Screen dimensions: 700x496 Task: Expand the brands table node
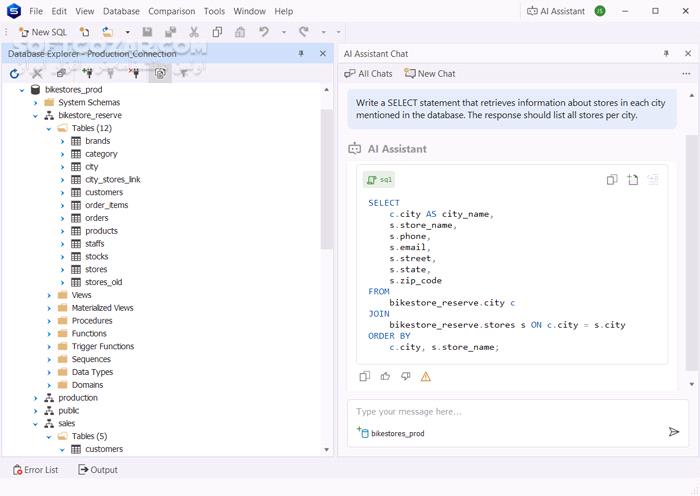62,142
